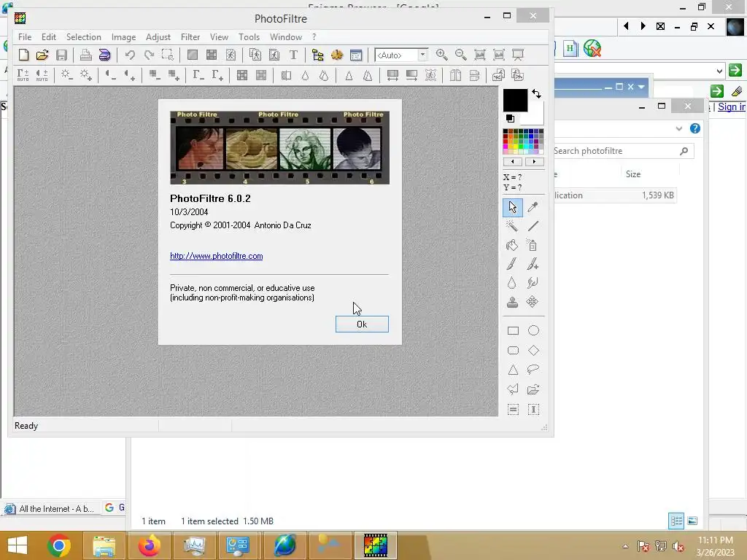
Task: Open the Filter menu
Action: point(190,37)
